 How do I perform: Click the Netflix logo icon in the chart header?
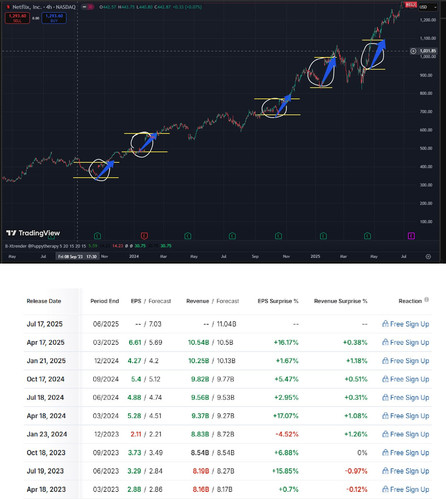(8, 7)
